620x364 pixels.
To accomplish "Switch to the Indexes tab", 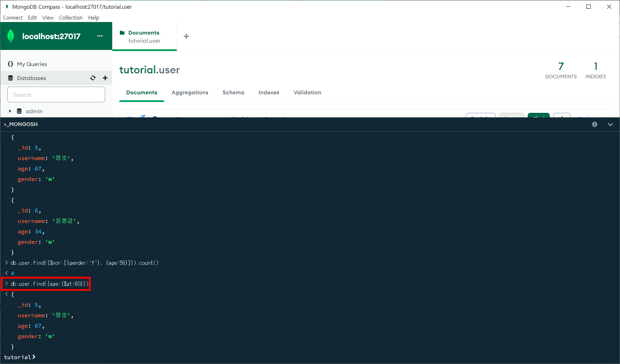I will pyautogui.click(x=269, y=92).
